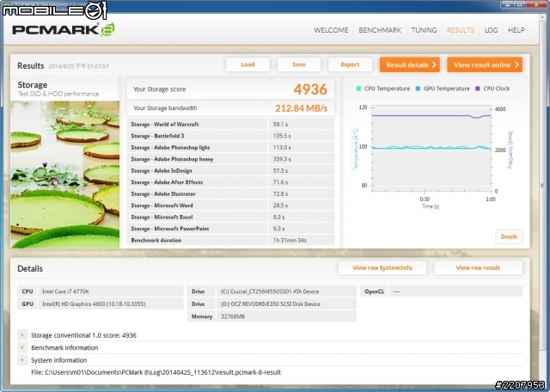Click the Intel HD Graphics 4600 GPU field
Viewport: 550px width, 392px height.
(x=111, y=304)
